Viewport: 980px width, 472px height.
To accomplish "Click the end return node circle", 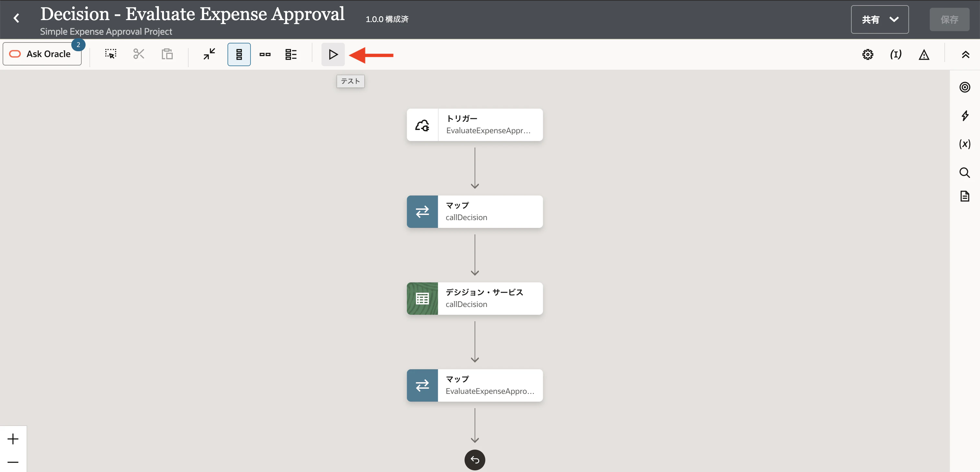I will (x=475, y=460).
